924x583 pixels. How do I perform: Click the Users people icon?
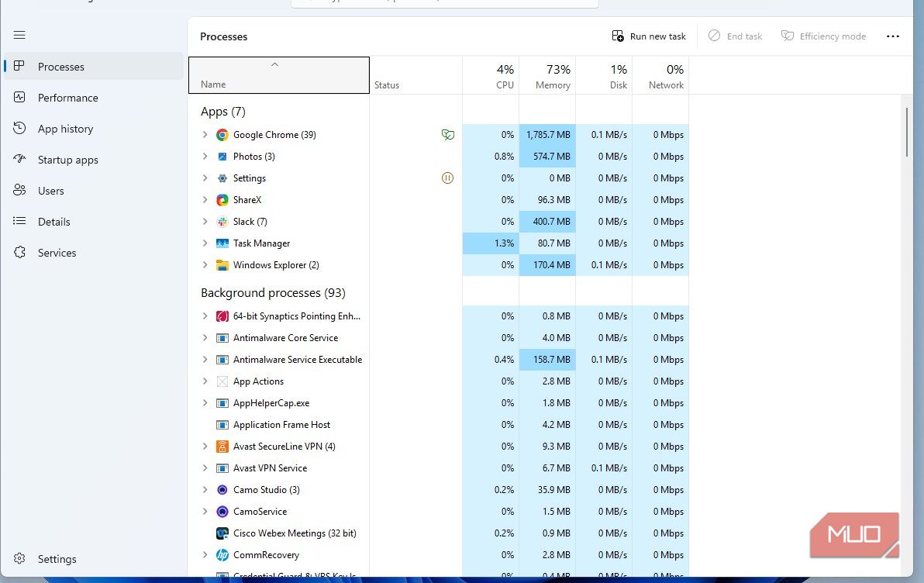click(x=19, y=190)
